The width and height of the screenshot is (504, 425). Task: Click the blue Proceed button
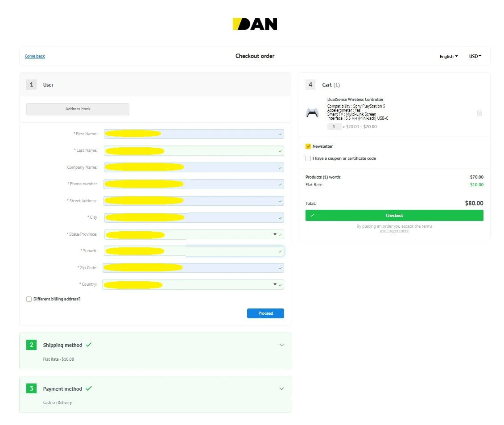point(265,313)
